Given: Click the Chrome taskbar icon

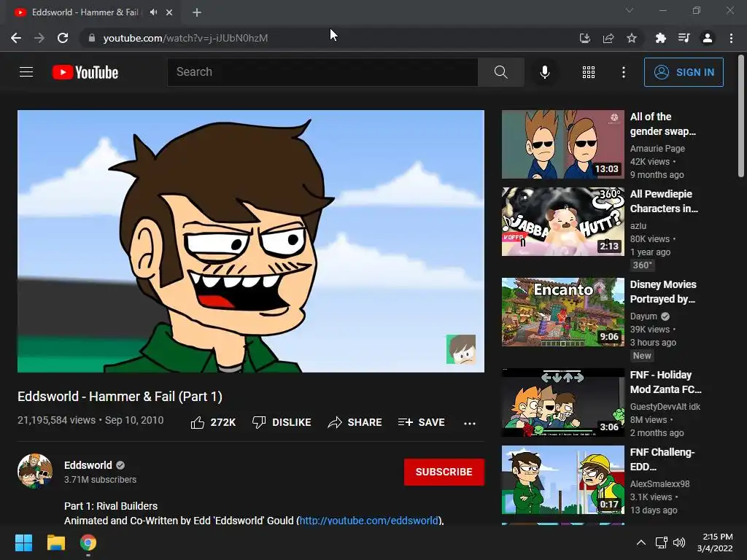Looking at the screenshot, I should point(88,542).
